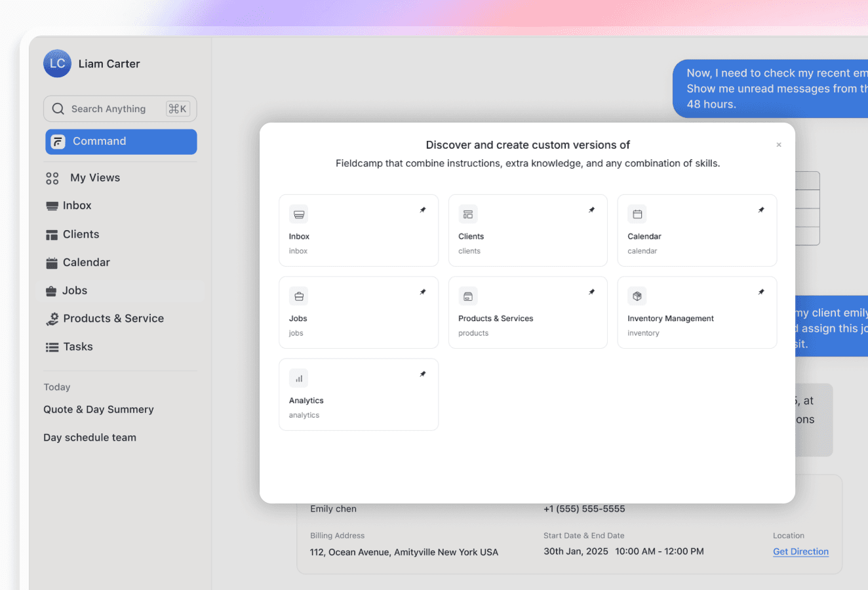Image resolution: width=868 pixels, height=590 pixels.
Task: Click the Inbox envelope icon in the modal
Action: 298,214
